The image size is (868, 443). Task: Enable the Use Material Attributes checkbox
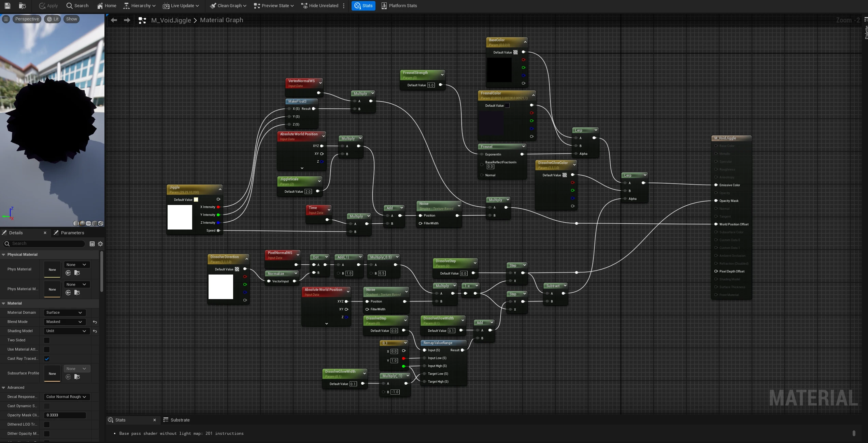tap(47, 350)
